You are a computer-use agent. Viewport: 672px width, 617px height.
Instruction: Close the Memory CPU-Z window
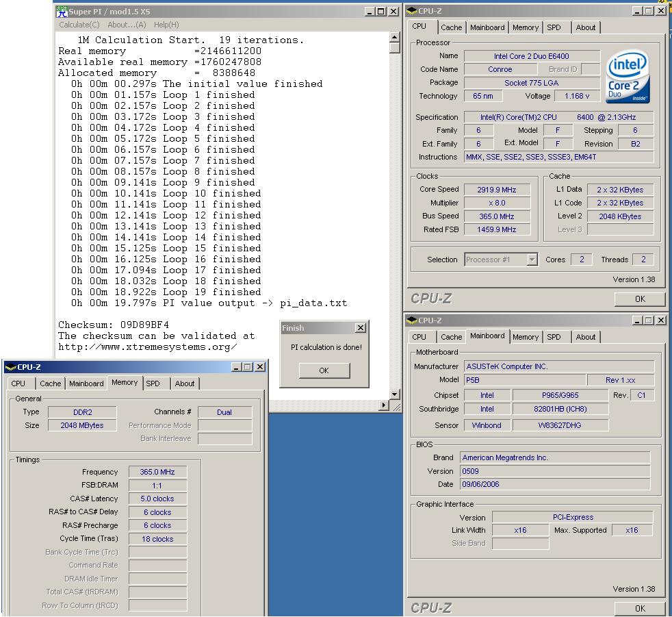260,367
